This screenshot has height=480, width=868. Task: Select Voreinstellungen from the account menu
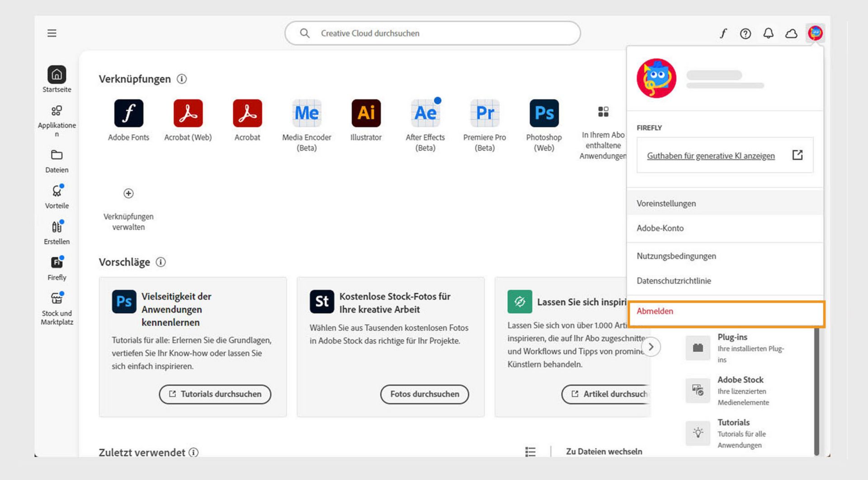coord(725,203)
